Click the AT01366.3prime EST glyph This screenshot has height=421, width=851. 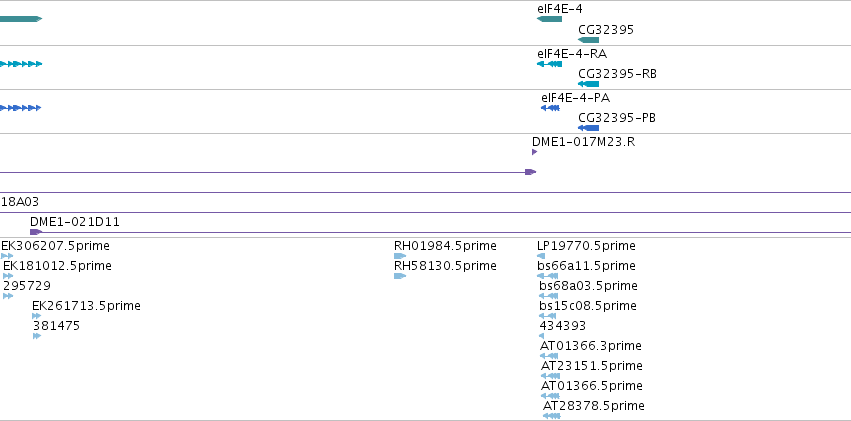click(549, 356)
